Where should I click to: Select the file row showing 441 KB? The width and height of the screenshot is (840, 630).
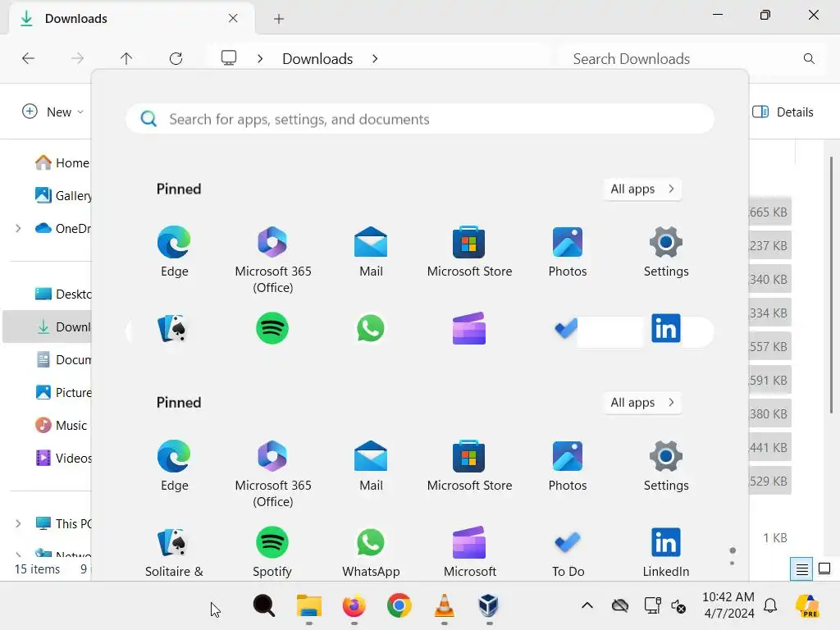click(x=769, y=448)
